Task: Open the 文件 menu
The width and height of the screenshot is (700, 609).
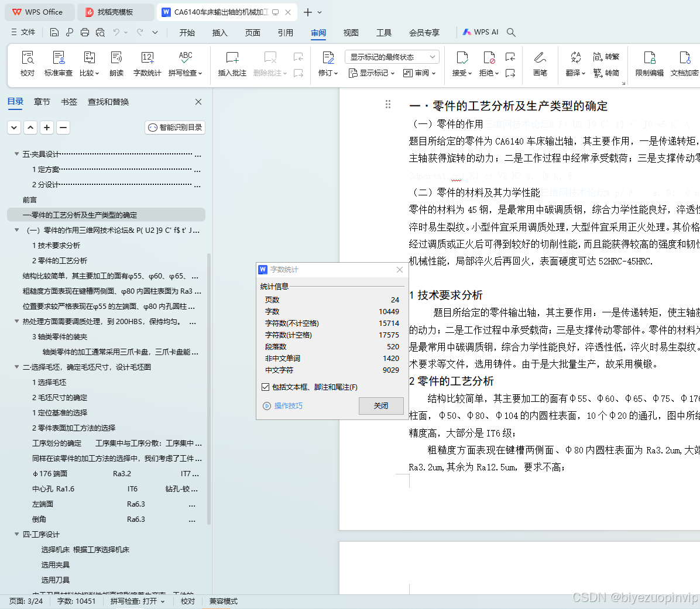Action: coord(23,32)
